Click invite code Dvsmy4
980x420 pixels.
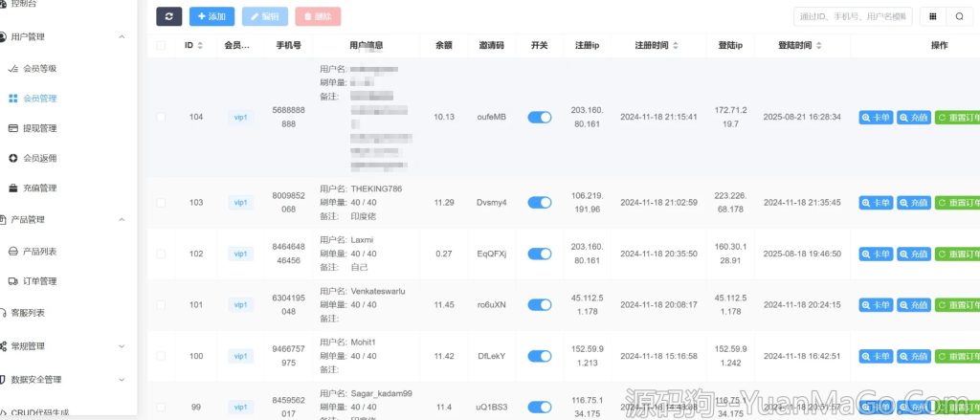click(491, 203)
